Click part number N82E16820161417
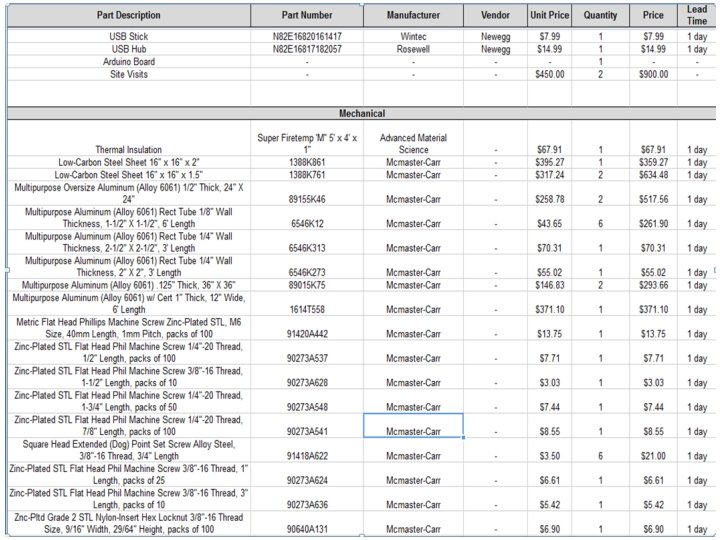This screenshot has width=720, height=540. tap(307, 36)
